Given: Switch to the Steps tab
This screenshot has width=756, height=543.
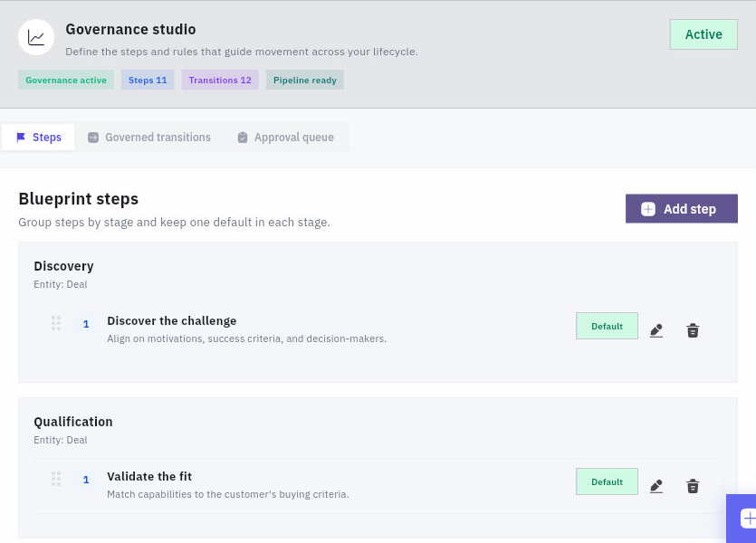Looking at the screenshot, I should coord(39,138).
